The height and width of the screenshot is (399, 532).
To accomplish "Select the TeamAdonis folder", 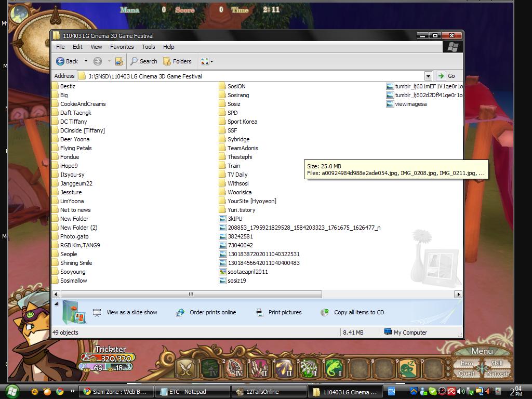I will click(238, 148).
